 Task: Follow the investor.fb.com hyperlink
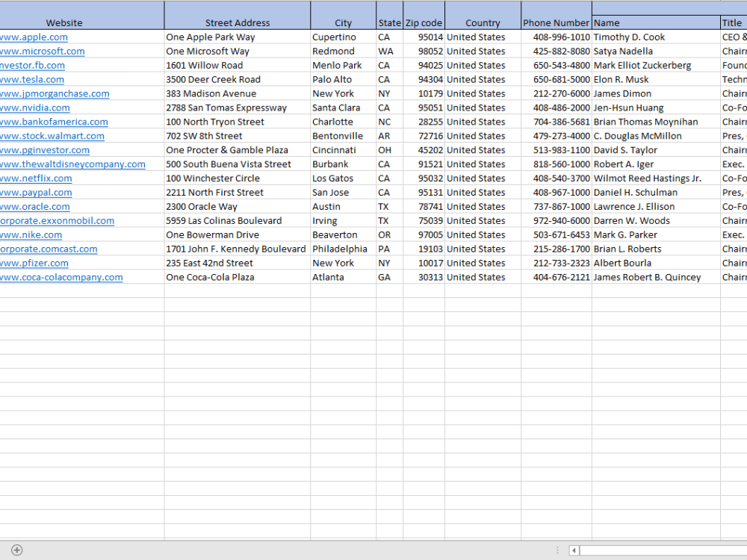(32, 66)
